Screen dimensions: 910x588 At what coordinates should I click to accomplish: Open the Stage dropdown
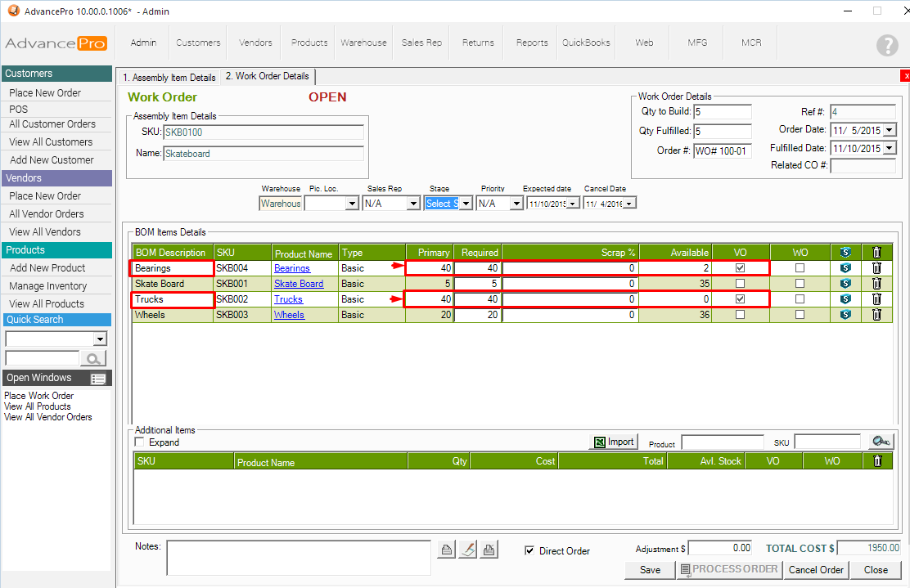(466, 204)
